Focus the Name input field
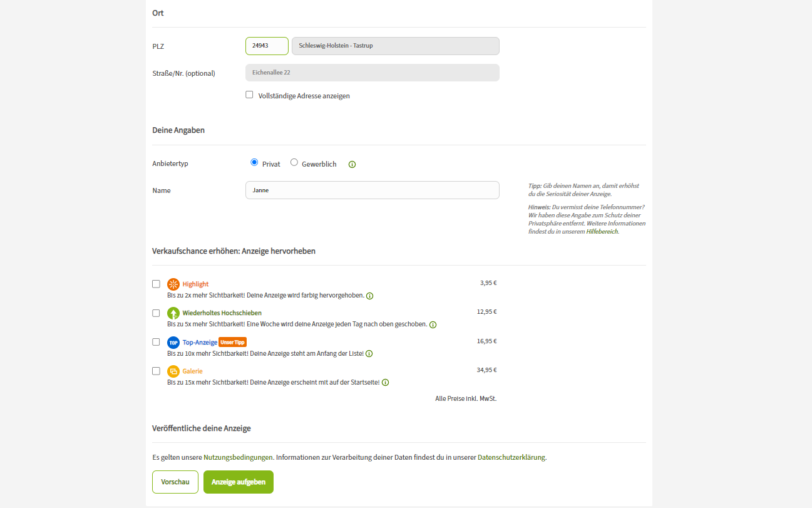Screen dimensions: 812x508 pos(372,190)
